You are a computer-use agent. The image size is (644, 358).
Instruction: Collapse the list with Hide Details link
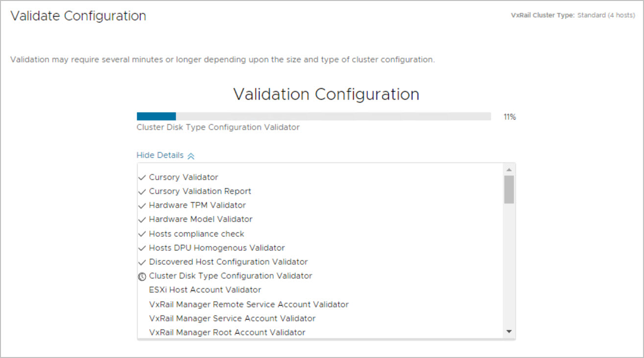point(160,155)
